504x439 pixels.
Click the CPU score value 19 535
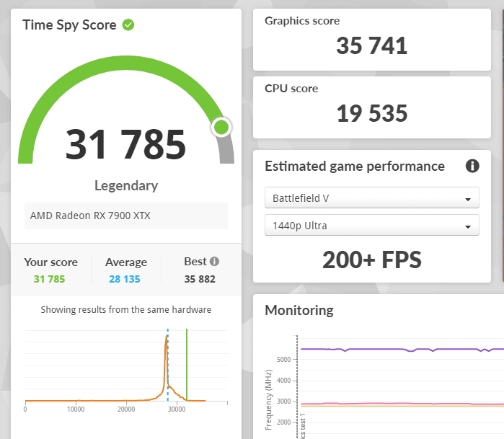(x=371, y=113)
